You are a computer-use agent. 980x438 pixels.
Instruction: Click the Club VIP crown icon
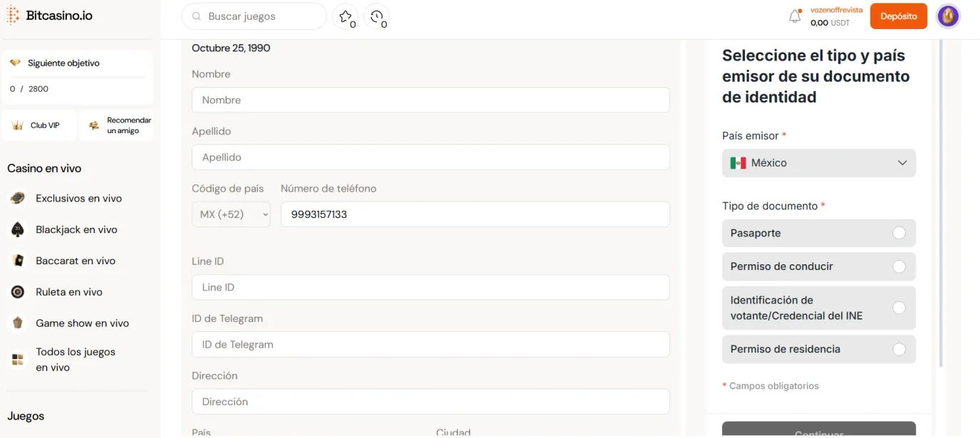[18, 125]
